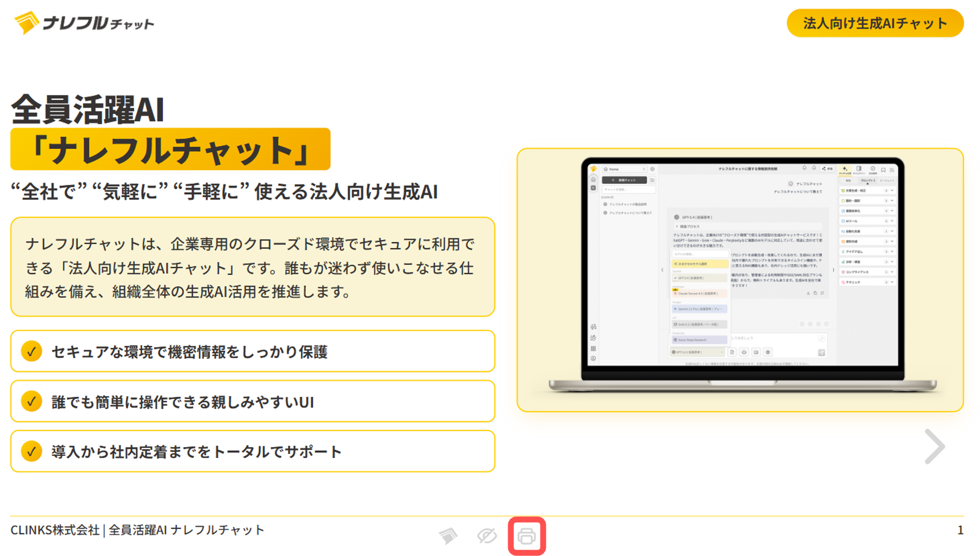
Task: Click the page number 1 in the footer
Action: (x=960, y=530)
